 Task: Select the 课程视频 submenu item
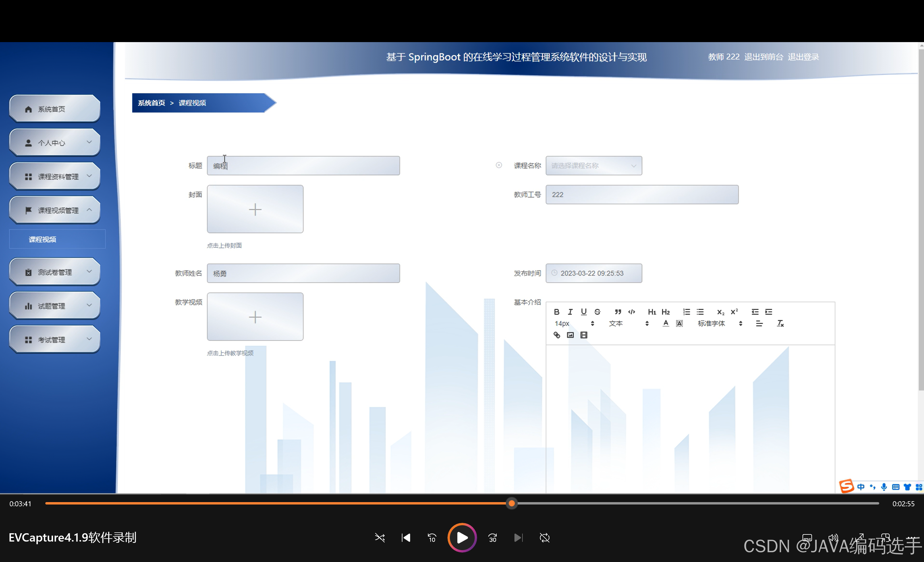[57, 239]
